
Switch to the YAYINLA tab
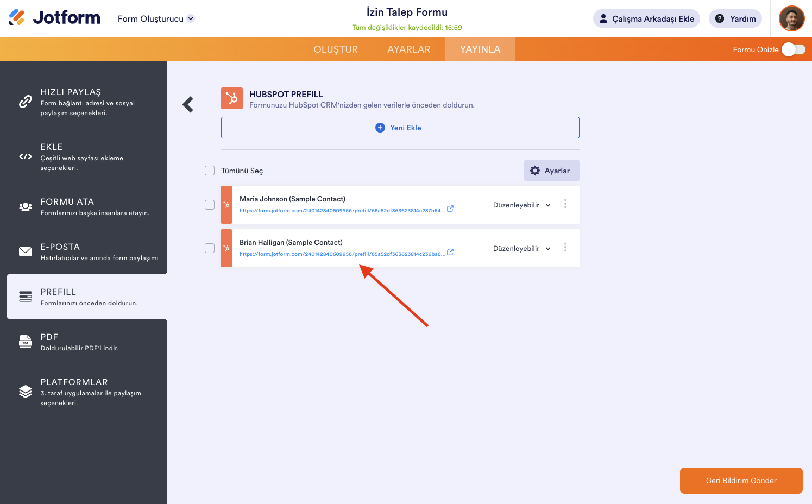pos(480,49)
